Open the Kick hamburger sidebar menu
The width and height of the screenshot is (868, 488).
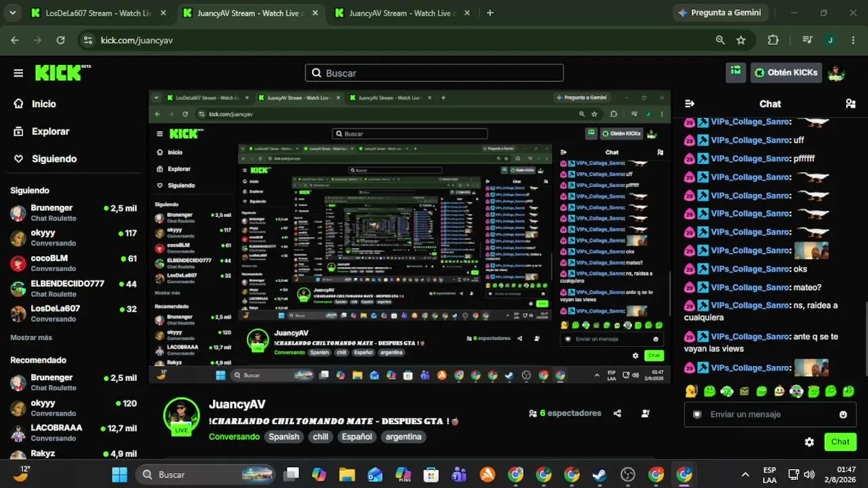click(x=18, y=73)
